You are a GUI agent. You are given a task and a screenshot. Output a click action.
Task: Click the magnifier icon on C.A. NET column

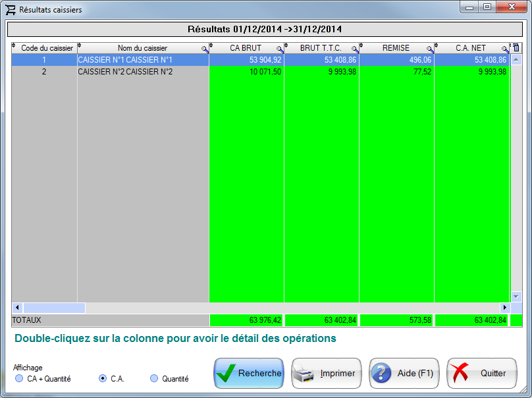click(x=504, y=48)
